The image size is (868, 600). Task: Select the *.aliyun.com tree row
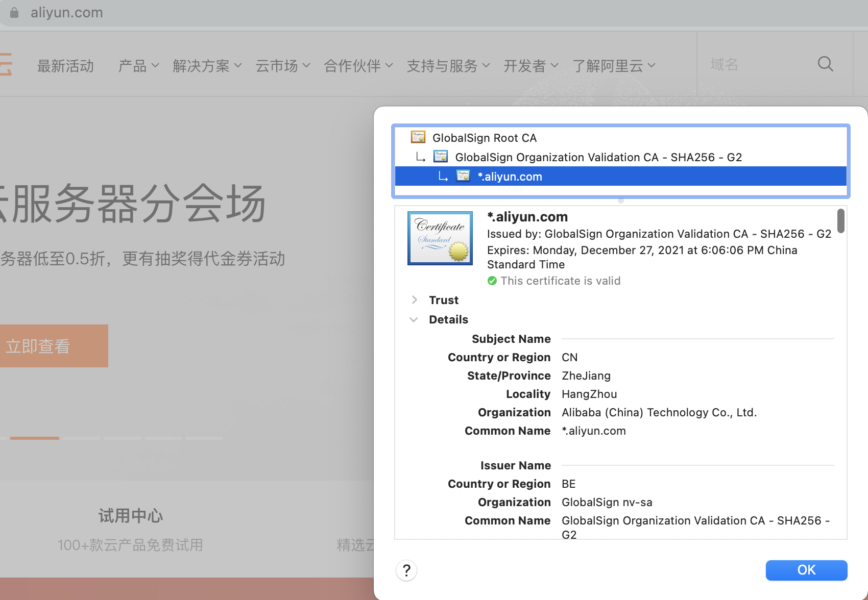(x=621, y=176)
